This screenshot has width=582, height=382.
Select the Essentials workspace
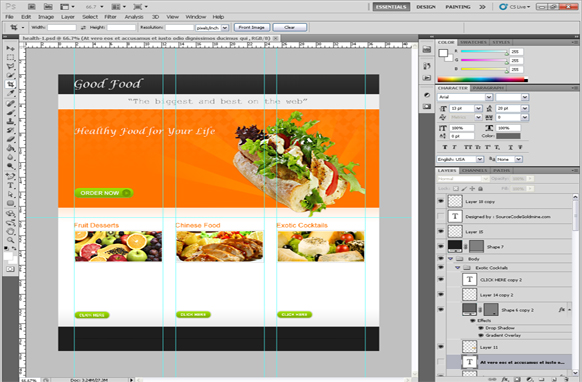[391, 7]
